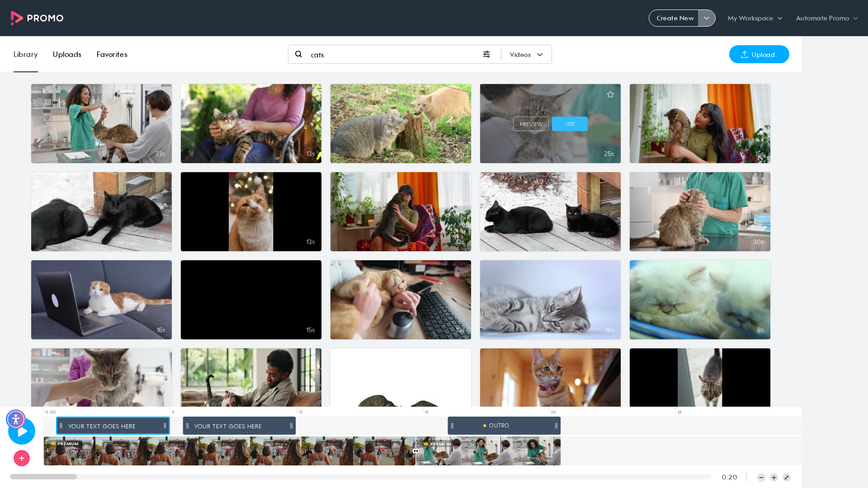Click the Upload button
The image size is (868, 488).
point(759,54)
